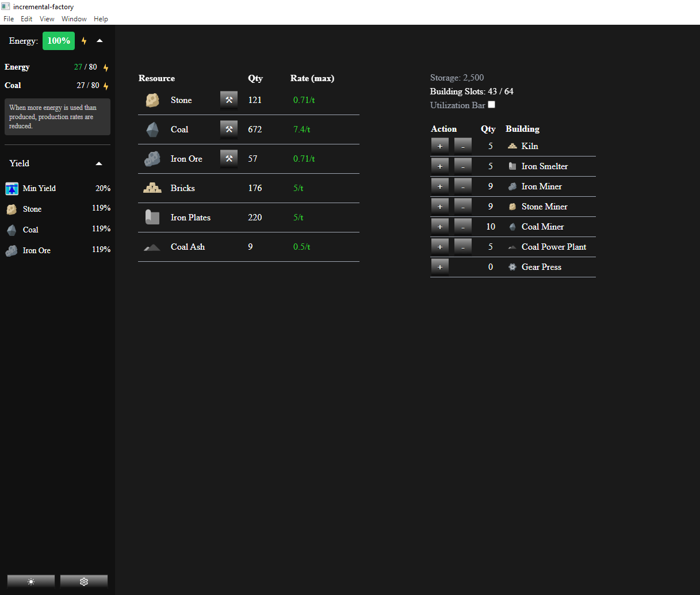700x595 pixels.
Task: Click the Stone Miner building icon
Action: [x=512, y=207]
